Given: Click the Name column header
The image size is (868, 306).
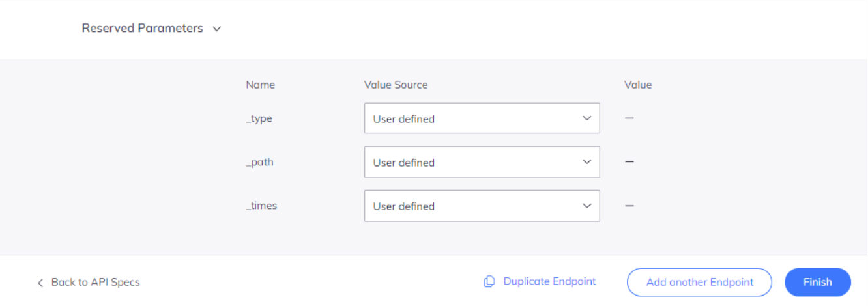Looking at the screenshot, I should pyautogui.click(x=260, y=85).
